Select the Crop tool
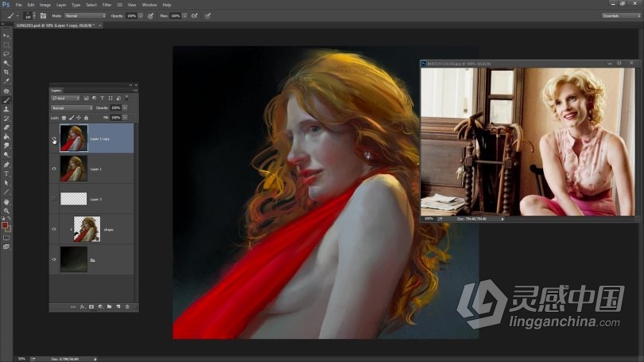The height and width of the screenshot is (362, 644). [6, 72]
